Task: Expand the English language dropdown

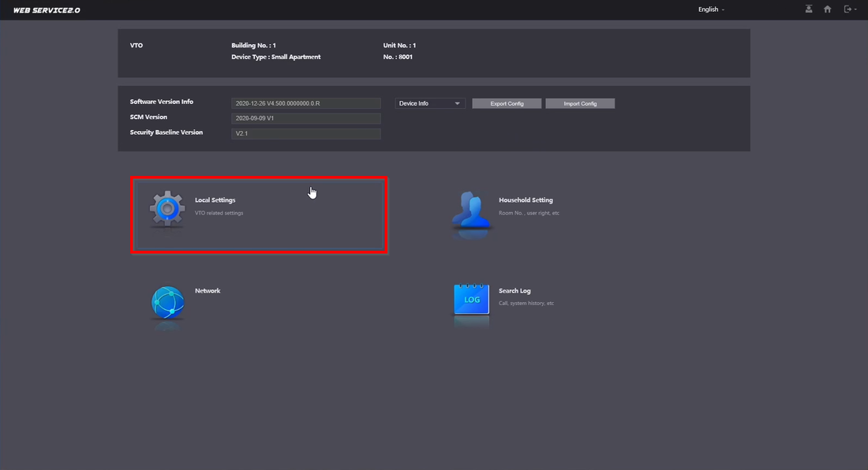Action: pos(711,9)
